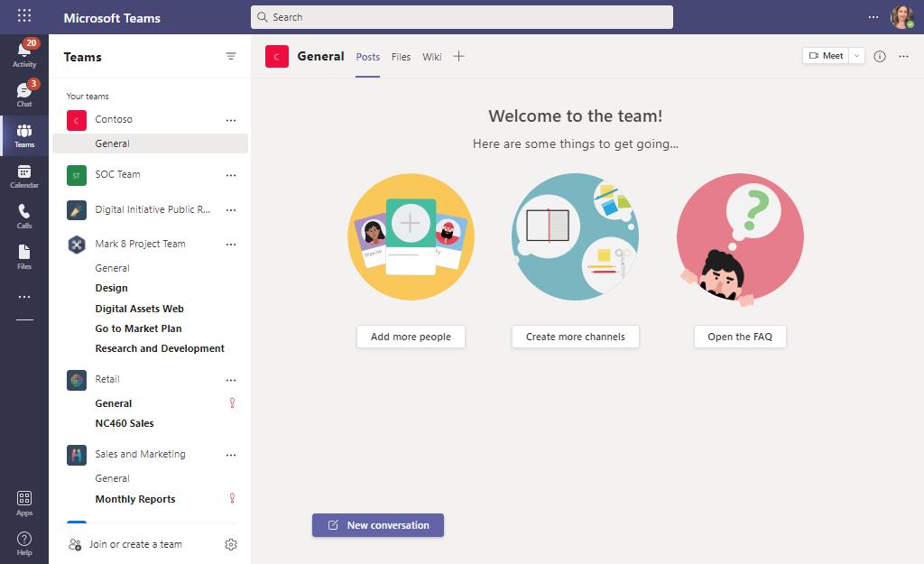Show more apps ellipsis in sidebar

coord(24,297)
